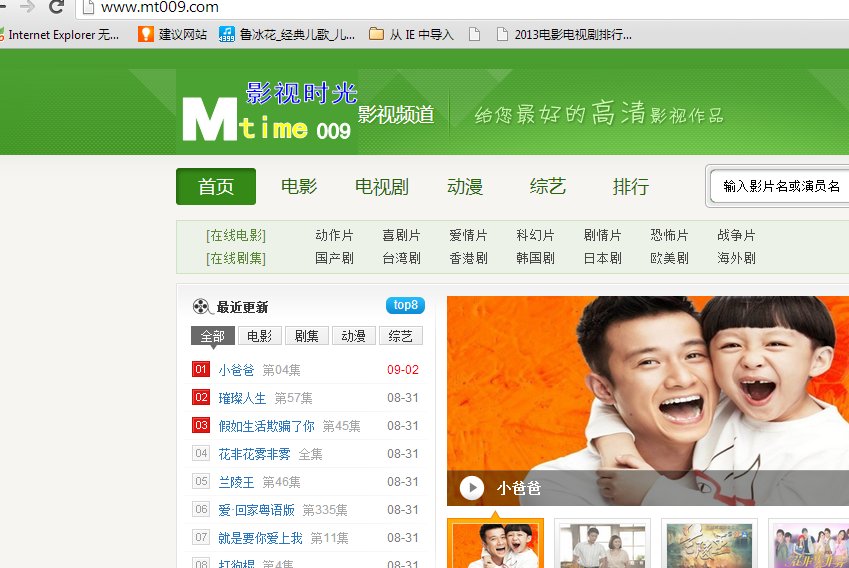Select the third carousel thumbnail
The height and width of the screenshot is (568, 849).
[x=709, y=544]
